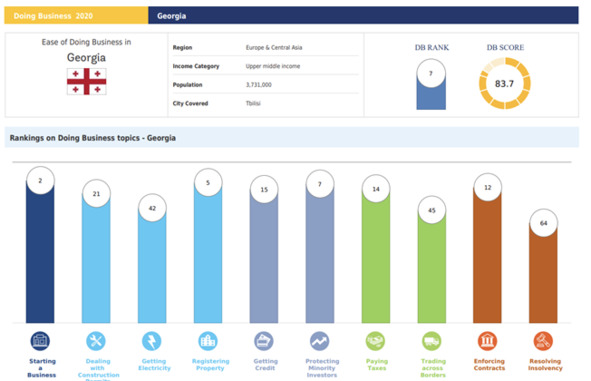
Task: Click the Paying Taxes money icon
Action: click(375, 341)
